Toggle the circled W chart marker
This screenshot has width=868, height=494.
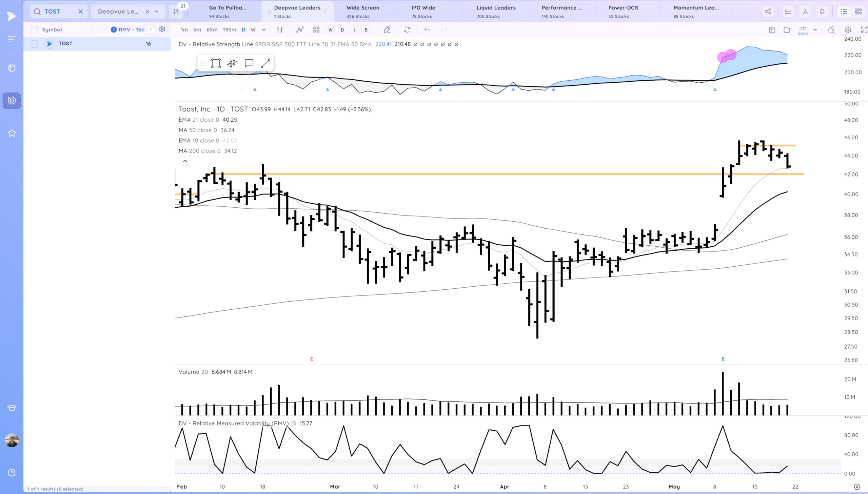pyautogui.click(x=330, y=30)
